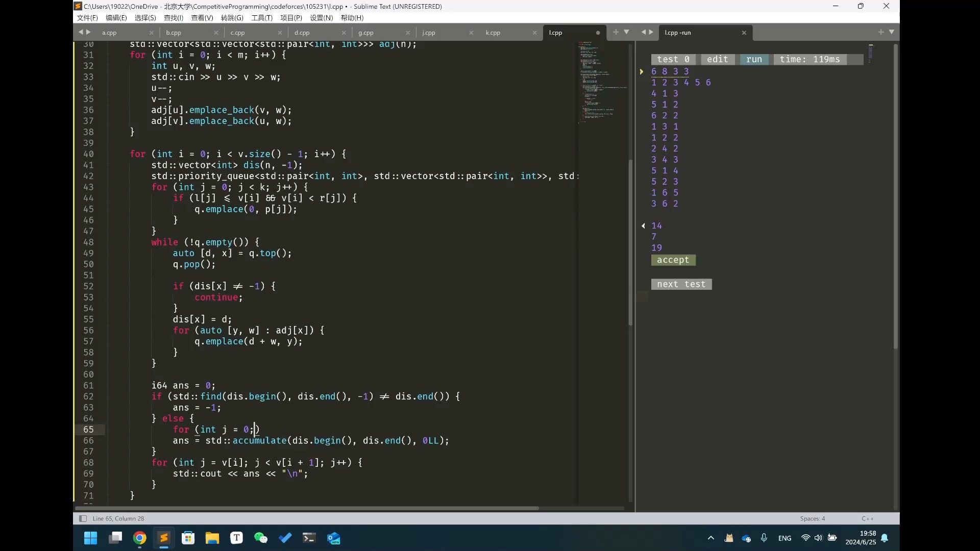Close the c.cpp tab
This screenshot has width=980, height=551.
(x=279, y=33)
